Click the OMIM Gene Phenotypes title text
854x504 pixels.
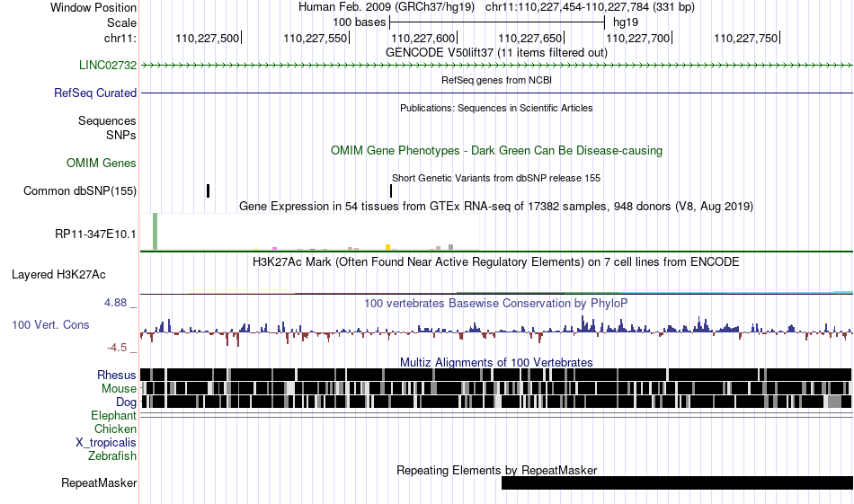tap(496, 151)
